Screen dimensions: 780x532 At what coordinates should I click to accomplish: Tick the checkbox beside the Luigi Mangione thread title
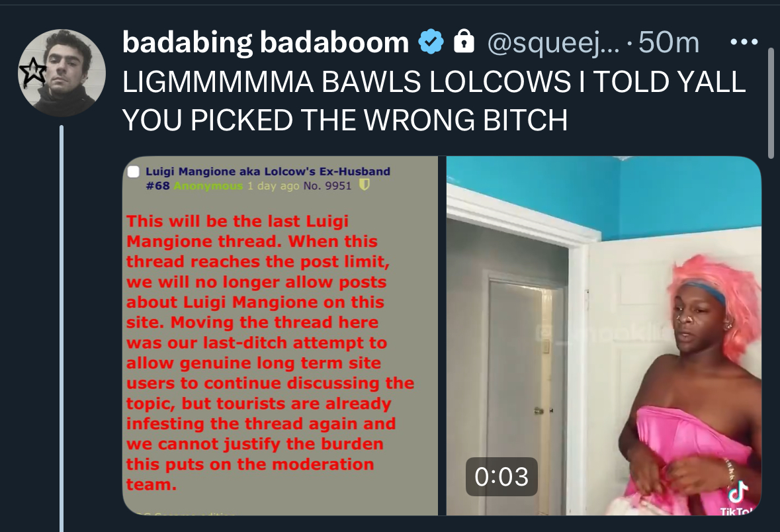[x=134, y=171]
